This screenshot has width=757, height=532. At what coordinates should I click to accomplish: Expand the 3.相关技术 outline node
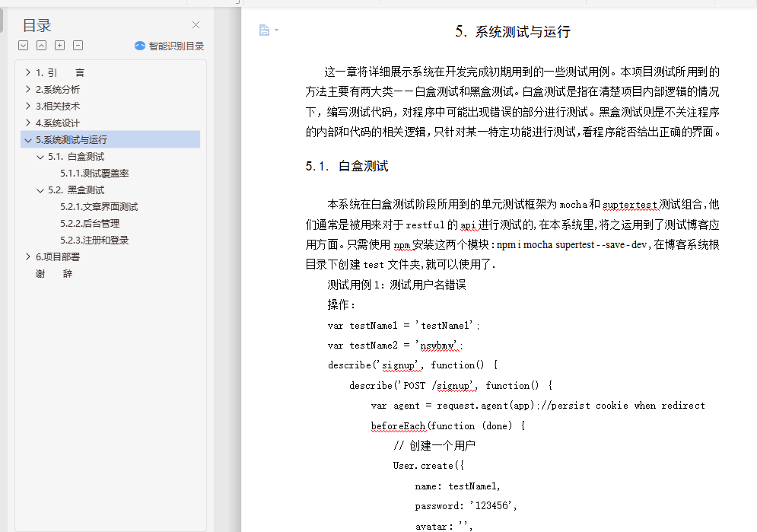pyautogui.click(x=28, y=106)
